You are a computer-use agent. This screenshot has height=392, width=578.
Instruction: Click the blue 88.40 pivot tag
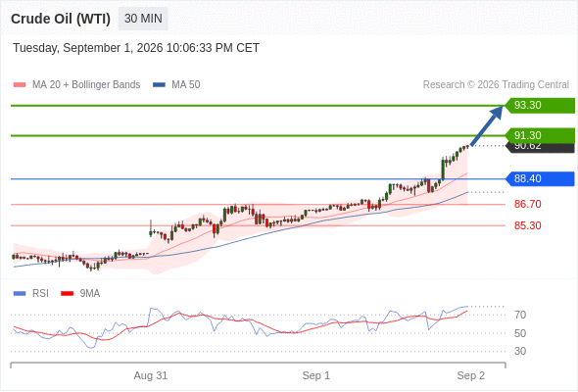[540, 179]
